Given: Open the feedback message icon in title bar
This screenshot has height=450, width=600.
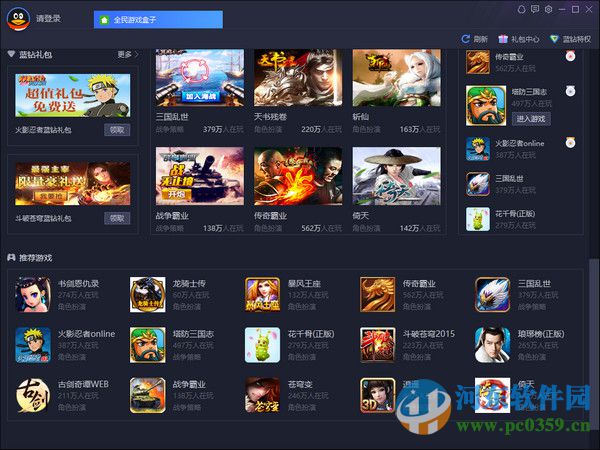Looking at the screenshot, I should (535, 10).
